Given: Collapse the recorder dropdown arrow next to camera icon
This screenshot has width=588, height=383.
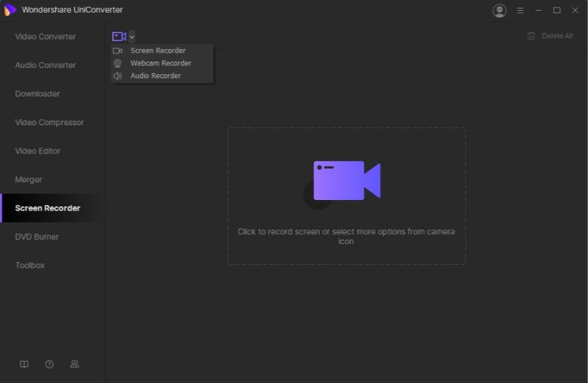Looking at the screenshot, I should click(x=132, y=36).
